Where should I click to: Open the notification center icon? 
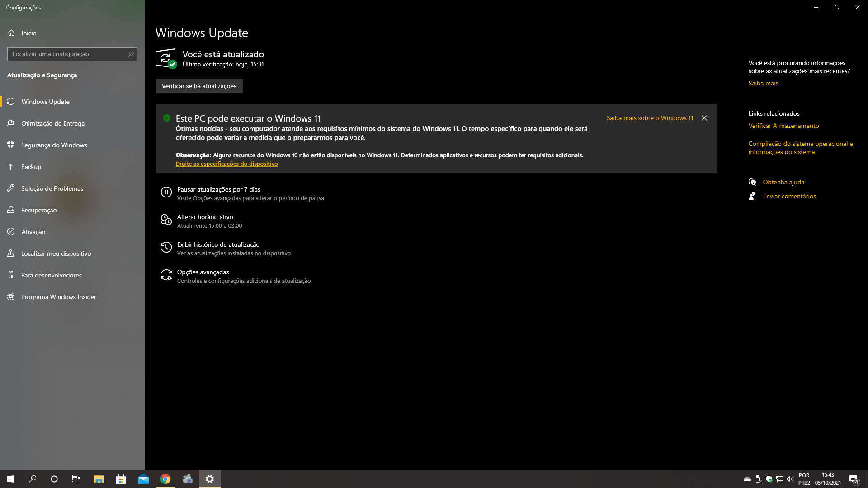(x=854, y=479)
